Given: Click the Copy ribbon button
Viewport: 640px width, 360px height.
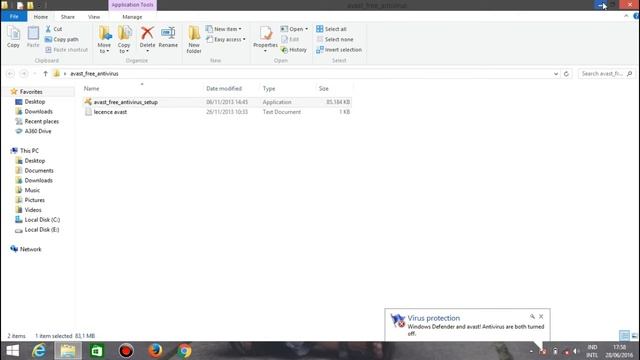Looking at the screenshot, I should pyautogui.click(x=13, y=37).
